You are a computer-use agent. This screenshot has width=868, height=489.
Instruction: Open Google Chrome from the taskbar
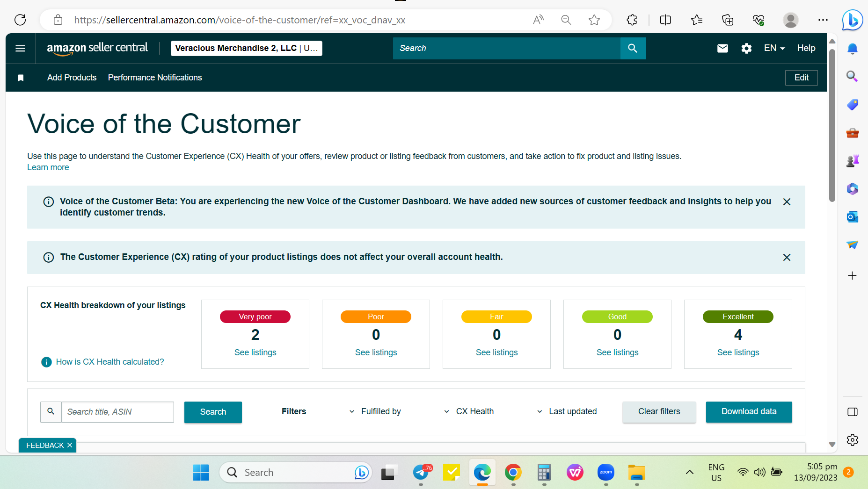(513, 473)
